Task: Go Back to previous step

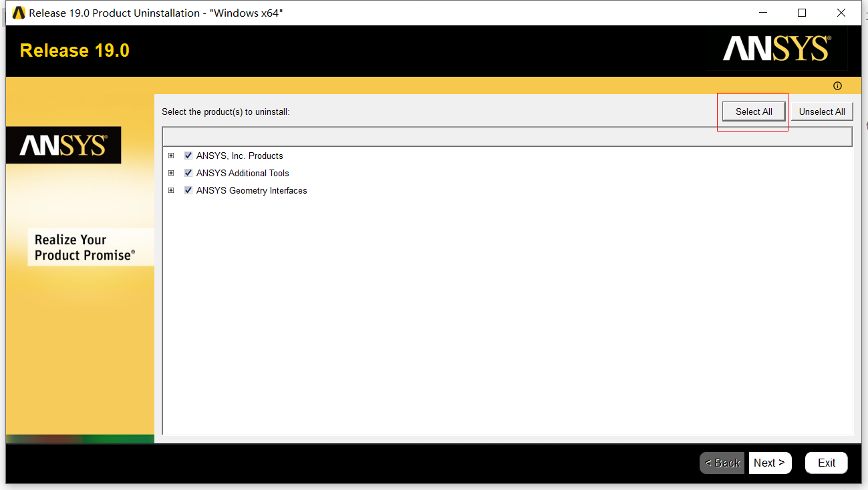Action: click(722, 463)
